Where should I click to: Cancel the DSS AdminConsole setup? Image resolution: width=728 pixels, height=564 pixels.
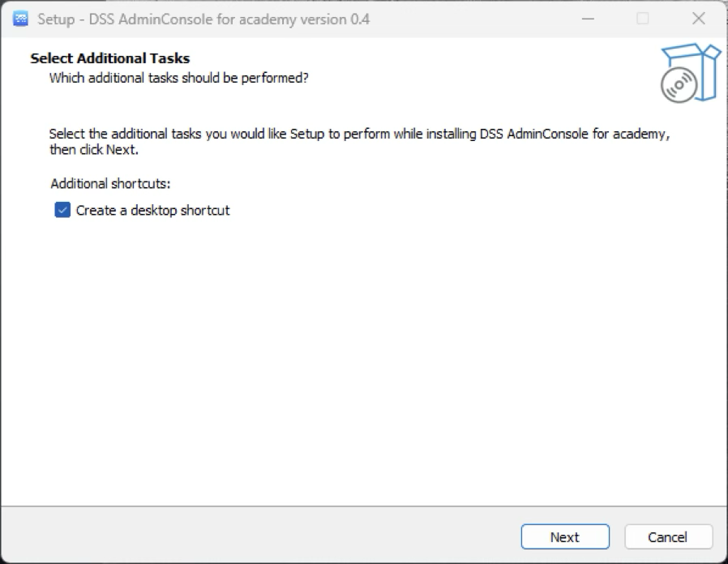point(668,536)
